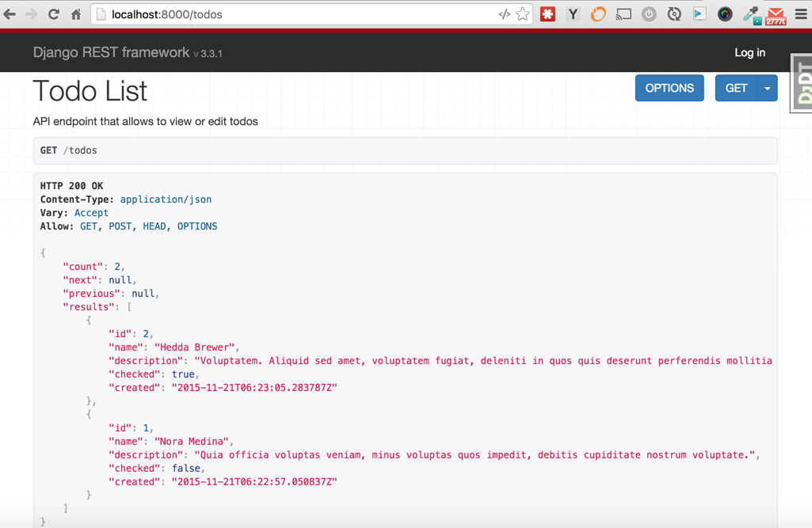Click the blue play arrow extension icon
Image resolution: width=812 pixels, height=528 pixels.
coord(700,14)
